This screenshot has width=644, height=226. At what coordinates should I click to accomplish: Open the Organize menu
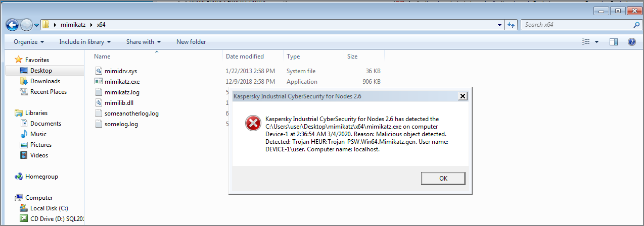[29, 42]
